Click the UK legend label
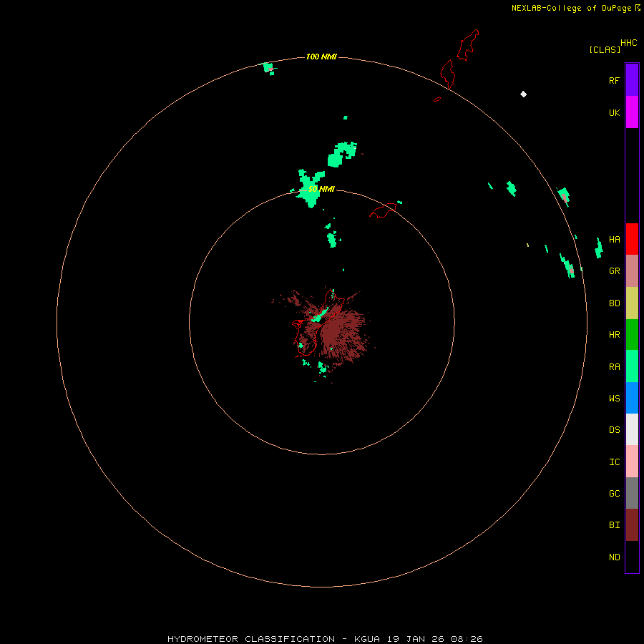The width and height of the screenshot is (644, 644). [x=615, y=112]
